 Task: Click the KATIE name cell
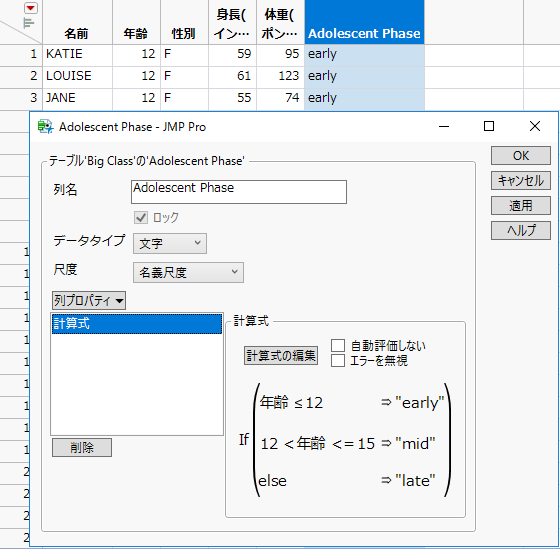click(77, 54)
